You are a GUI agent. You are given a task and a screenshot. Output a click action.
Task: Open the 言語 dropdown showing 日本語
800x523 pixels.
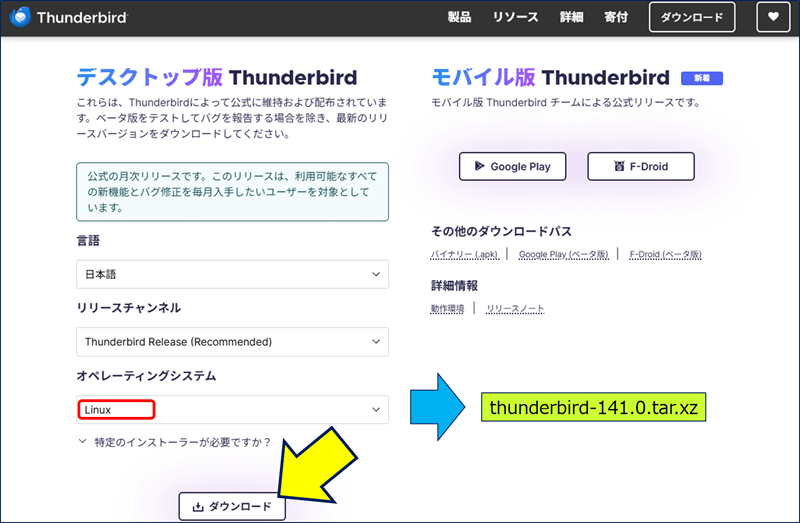coord(232,275)
